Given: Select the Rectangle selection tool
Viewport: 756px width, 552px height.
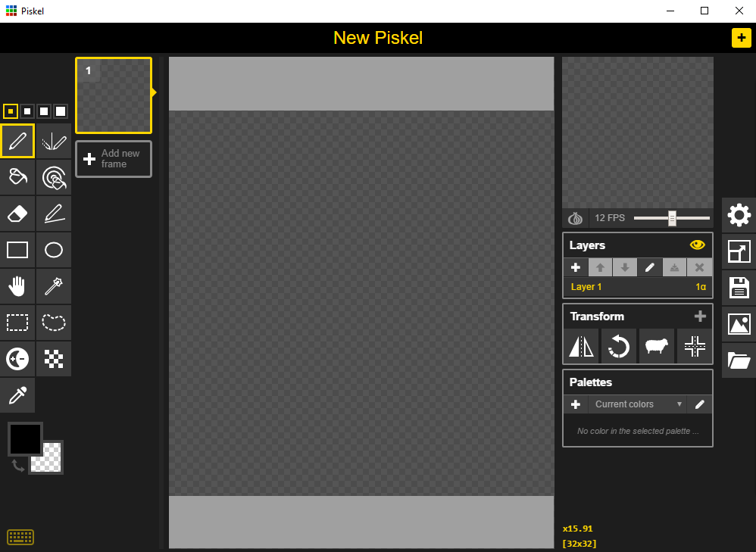Looking at the screenshot, I should [17, 323].
